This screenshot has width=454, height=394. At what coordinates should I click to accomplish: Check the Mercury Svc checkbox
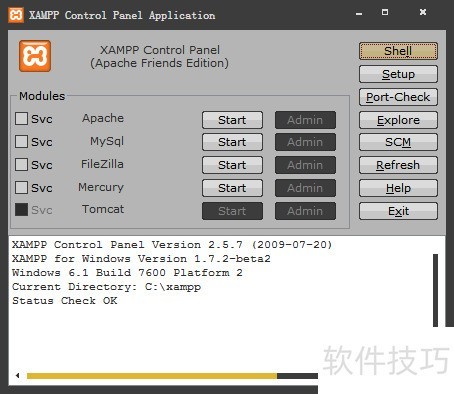(21, 187)
